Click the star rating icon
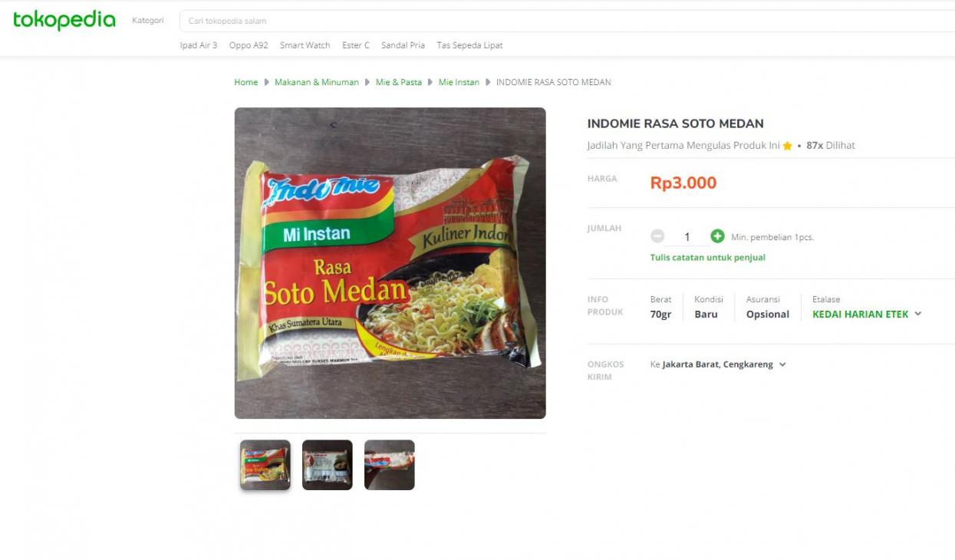The height and width of the screenshot is (560, 955). pos(788,145)
